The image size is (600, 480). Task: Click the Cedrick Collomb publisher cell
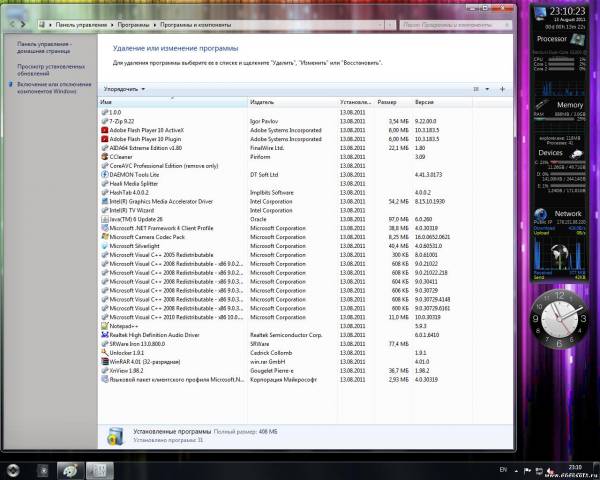(x=271, y=353)
